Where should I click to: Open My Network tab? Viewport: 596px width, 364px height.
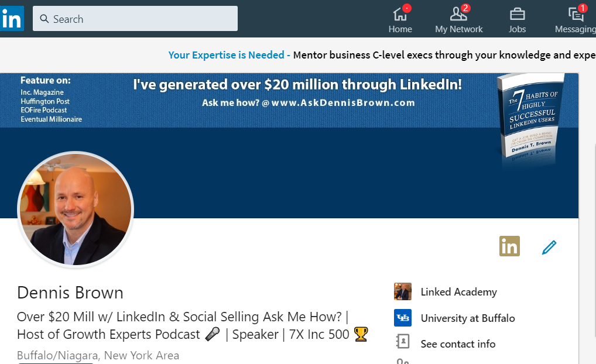click(x=459, y=19)
